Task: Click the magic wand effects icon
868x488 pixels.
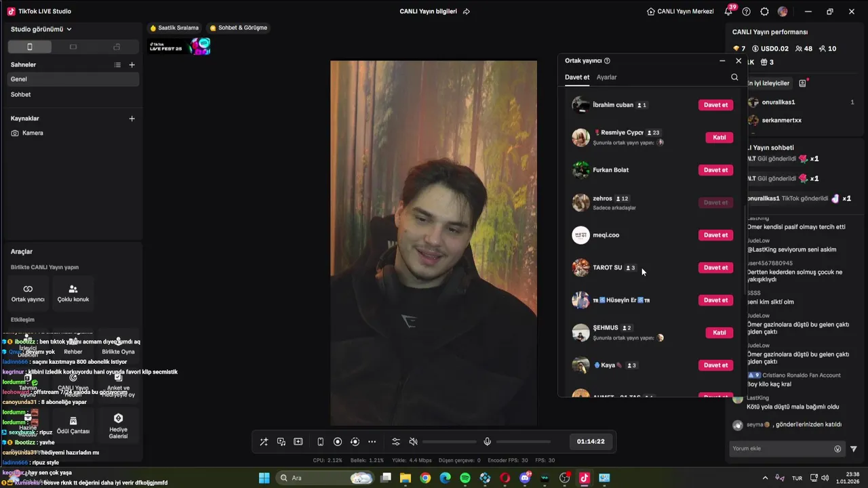Action: click(264, 441)
